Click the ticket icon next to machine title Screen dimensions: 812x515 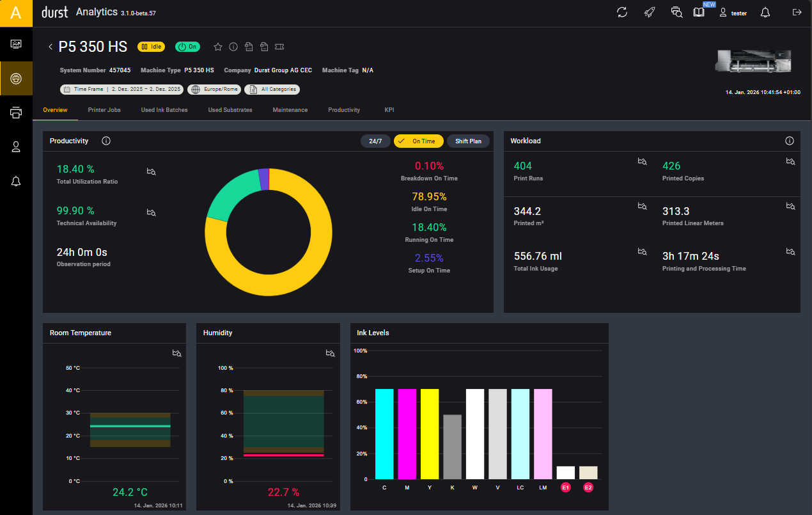coord(279,47)
